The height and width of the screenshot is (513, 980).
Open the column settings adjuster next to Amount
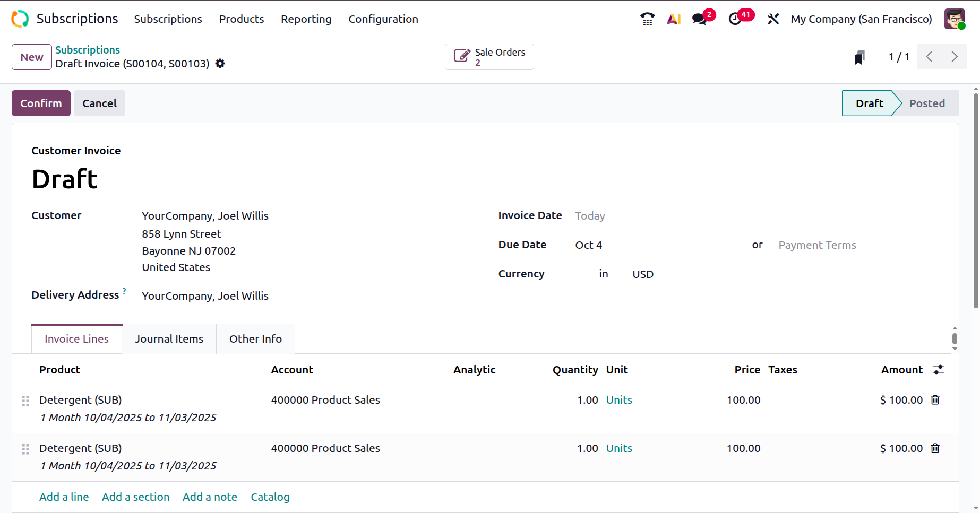939,370
